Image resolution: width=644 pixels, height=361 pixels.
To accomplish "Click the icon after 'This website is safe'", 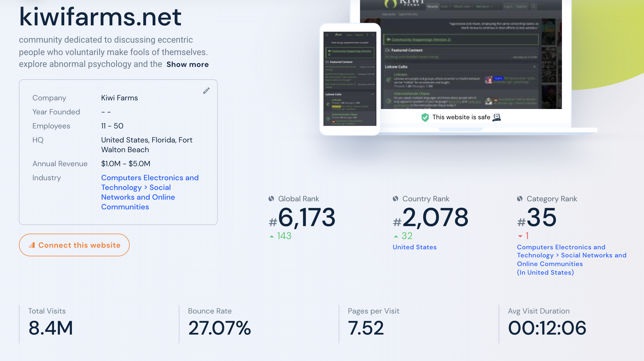I will [x=497, y=117].
